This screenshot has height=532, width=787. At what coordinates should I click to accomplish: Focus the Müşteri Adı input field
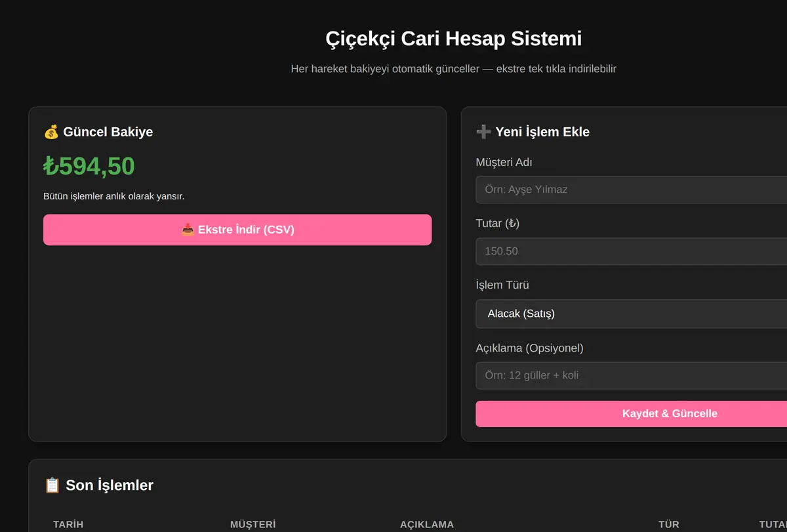point(631,190)
